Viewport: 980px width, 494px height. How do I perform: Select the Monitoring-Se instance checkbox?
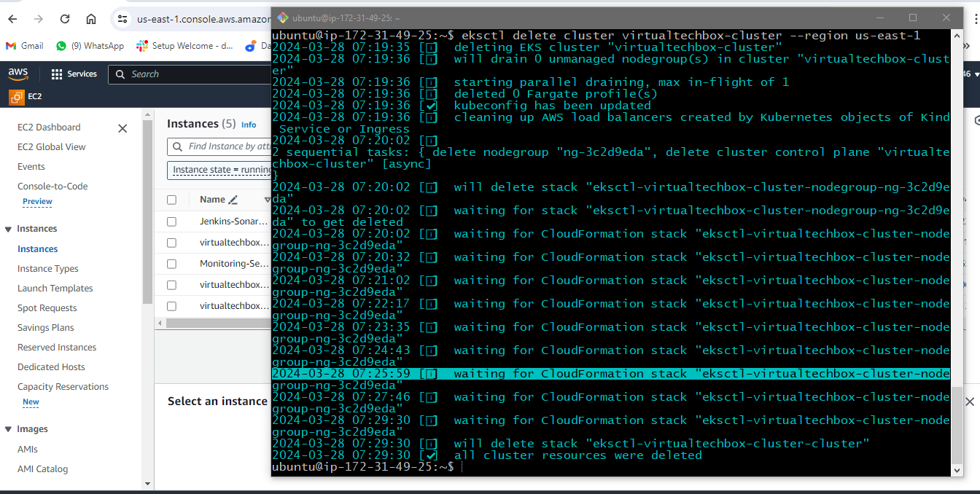(x=171, y=264)
